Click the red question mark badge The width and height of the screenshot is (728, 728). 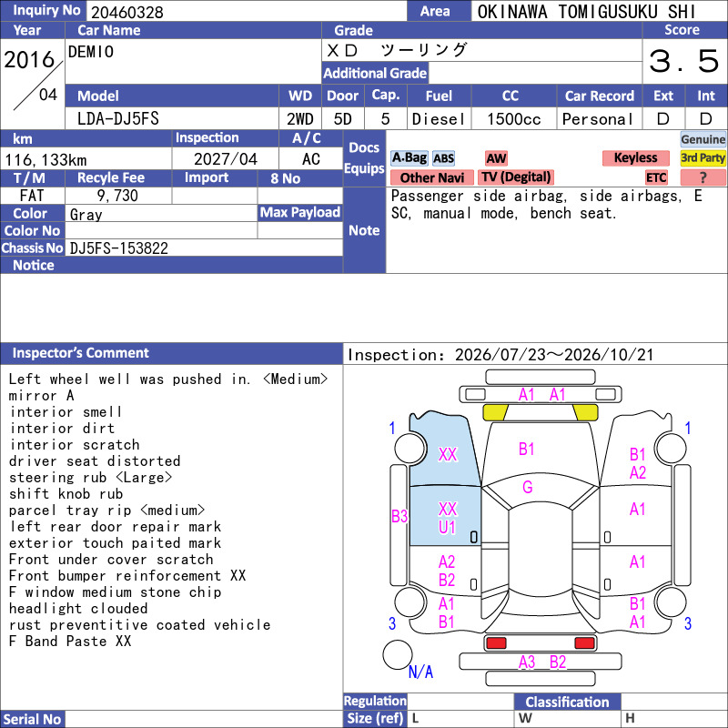coord(703,177)
